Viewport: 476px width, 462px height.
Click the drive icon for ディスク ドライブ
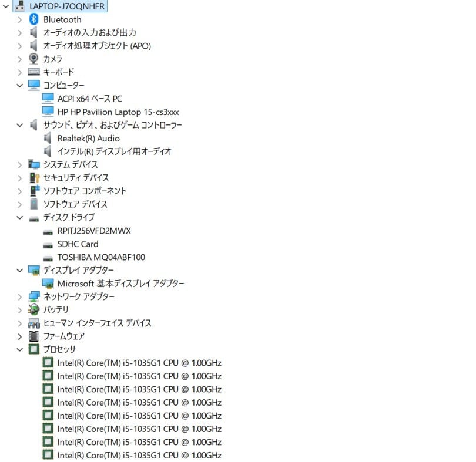tap(33, 219)
